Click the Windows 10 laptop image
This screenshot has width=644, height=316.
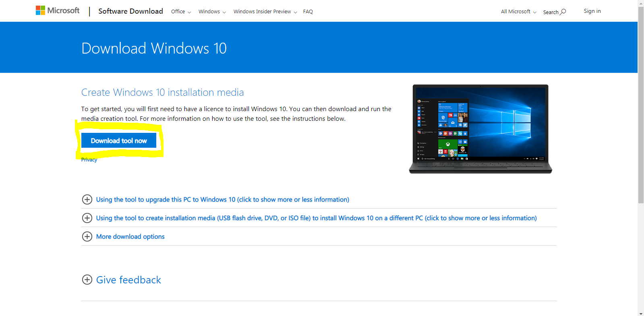click(480, 129)
